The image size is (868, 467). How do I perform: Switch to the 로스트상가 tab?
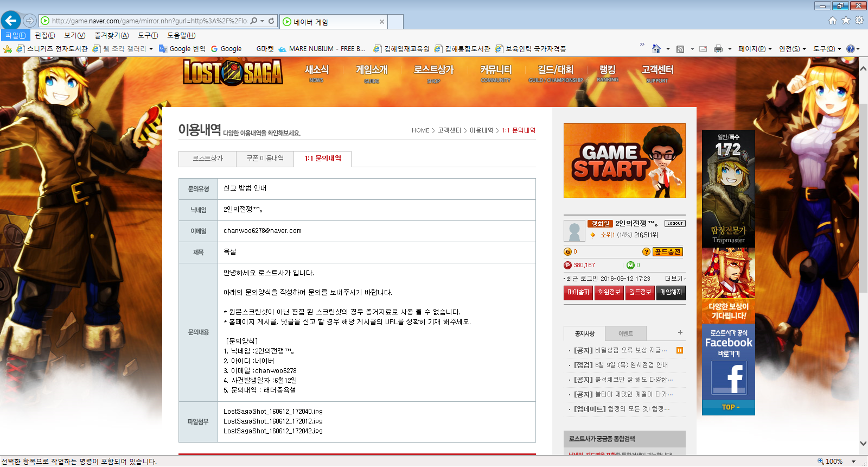pyautogui.click(x=208, y=159)
